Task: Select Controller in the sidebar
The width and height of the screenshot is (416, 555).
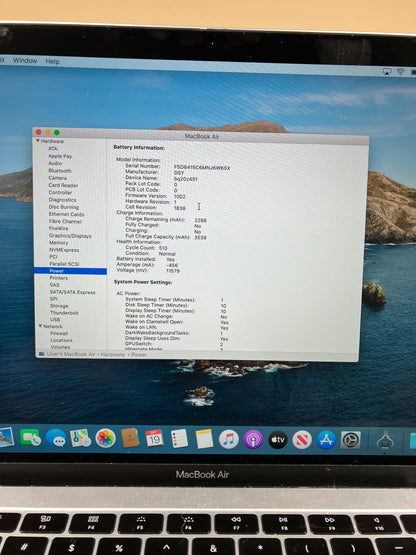Action: [61, 193]
